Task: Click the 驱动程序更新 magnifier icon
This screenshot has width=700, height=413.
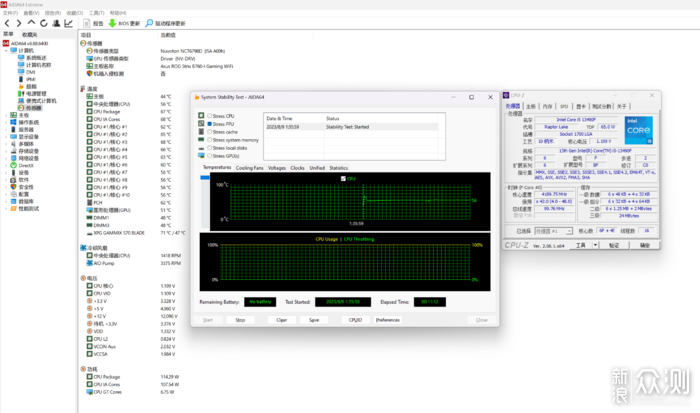Action: pos(149,23)
